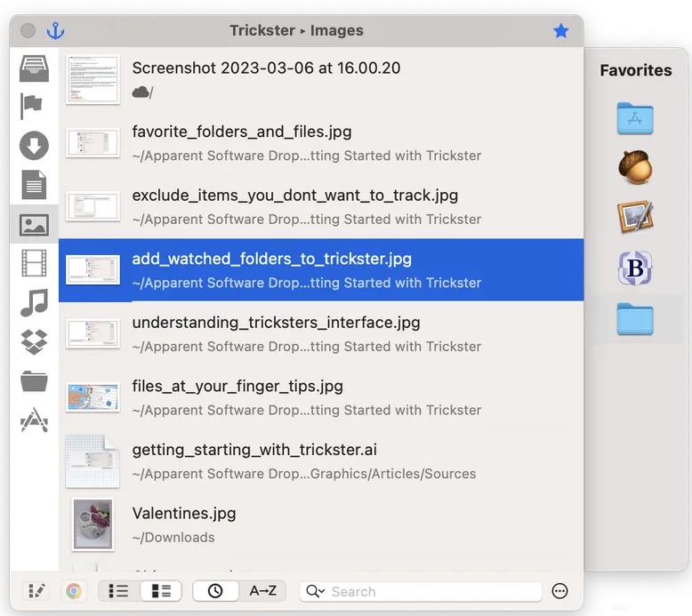The width and height of the screenshot is (692, 616).
Task: Switch to compact list view
Action: tap(118, 591)
